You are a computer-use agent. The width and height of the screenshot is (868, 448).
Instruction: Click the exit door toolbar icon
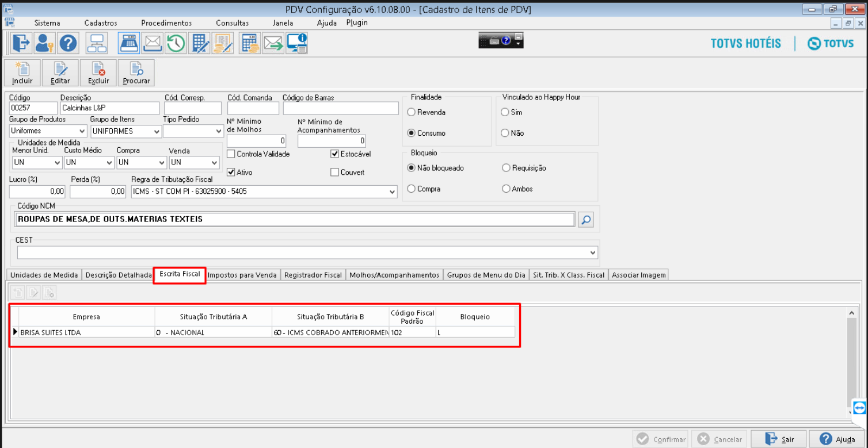[20, 43]
